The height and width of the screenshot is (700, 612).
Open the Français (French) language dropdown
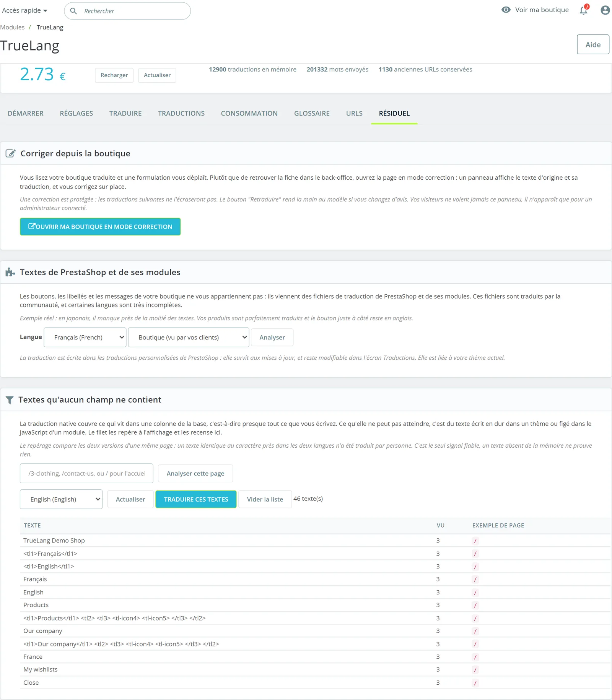[x=85, y=337]
